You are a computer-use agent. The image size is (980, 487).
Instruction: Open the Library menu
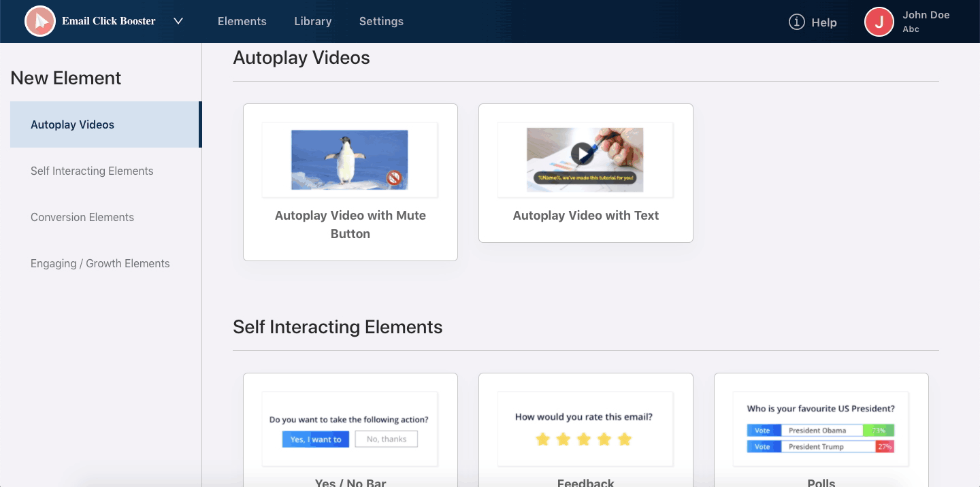tap(312, 21)
